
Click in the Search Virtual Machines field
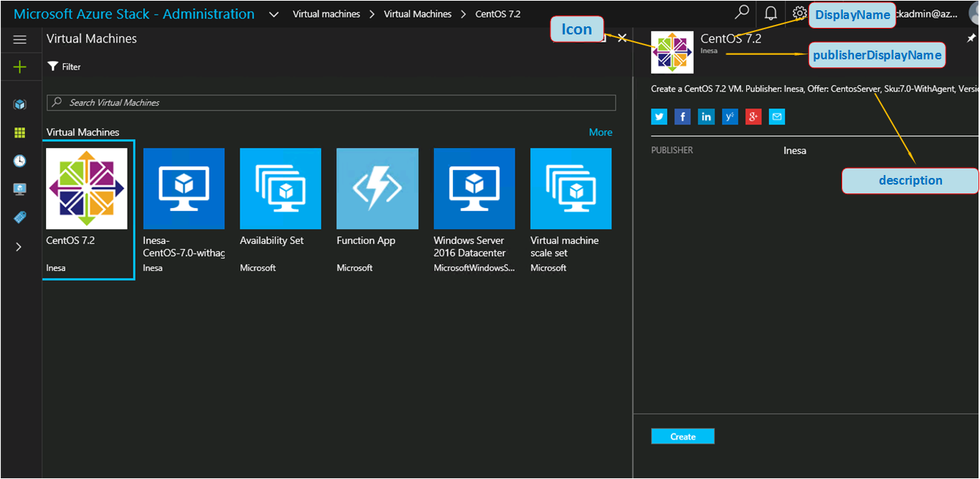click(x=331, y=103)
